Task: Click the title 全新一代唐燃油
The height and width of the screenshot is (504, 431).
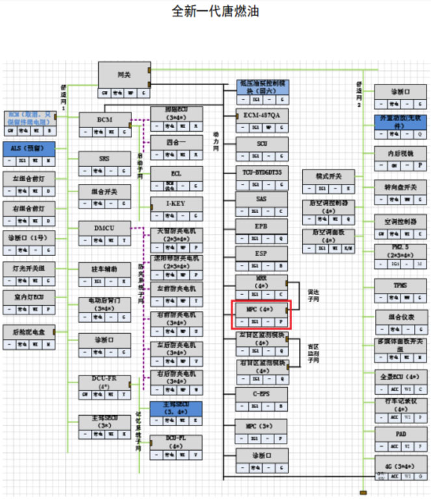Action: 215,11
